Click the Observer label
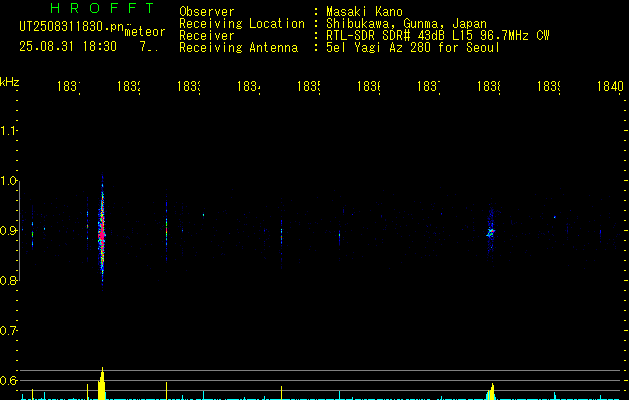Image resolution: width=629 pixels, height=400 pixels. tap(207, 12)
